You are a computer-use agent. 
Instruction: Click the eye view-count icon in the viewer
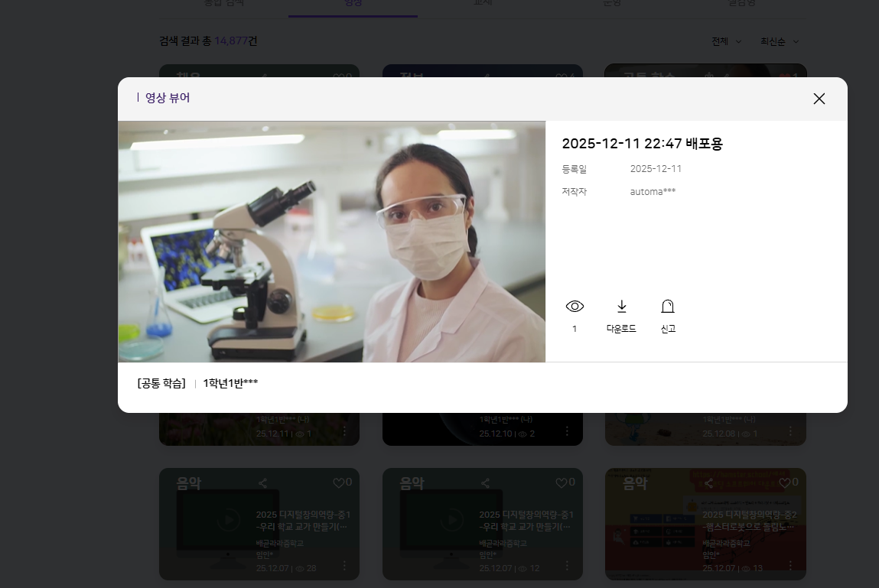(575, 307)
